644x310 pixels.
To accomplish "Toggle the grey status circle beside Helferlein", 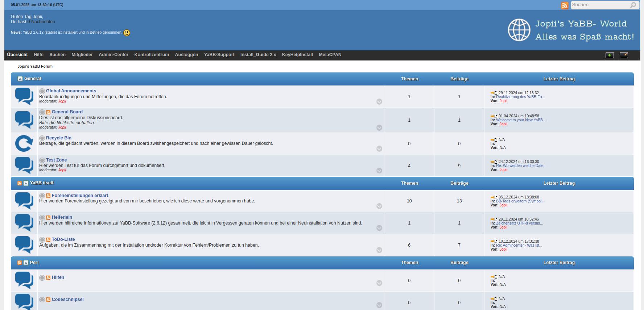I will (x=42, y=218).
